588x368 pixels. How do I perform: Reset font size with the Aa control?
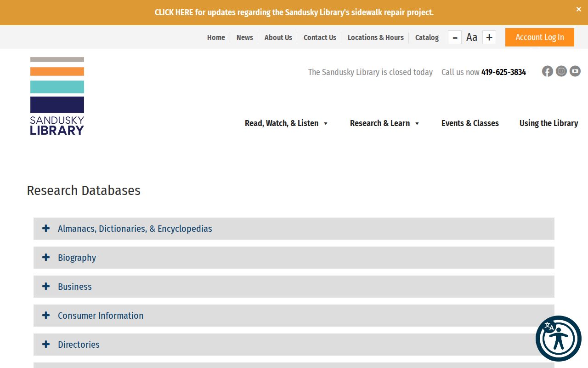pos(472,37)
